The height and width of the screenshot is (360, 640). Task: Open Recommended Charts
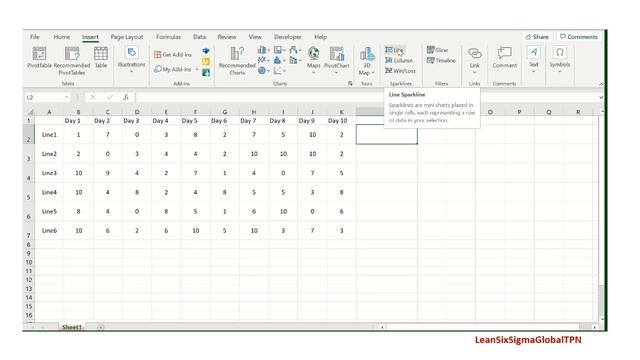(x=237, y=61)
